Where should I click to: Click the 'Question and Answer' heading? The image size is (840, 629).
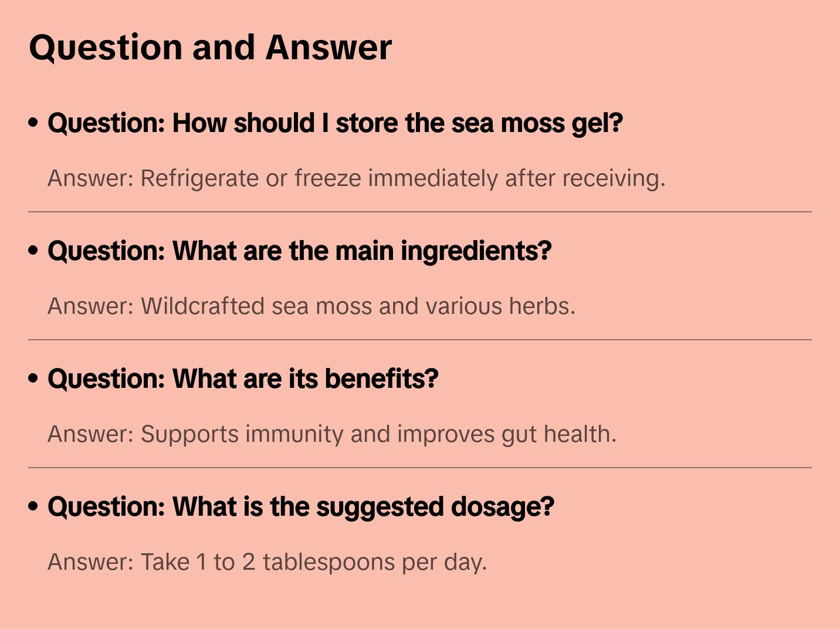pos(210,47)
